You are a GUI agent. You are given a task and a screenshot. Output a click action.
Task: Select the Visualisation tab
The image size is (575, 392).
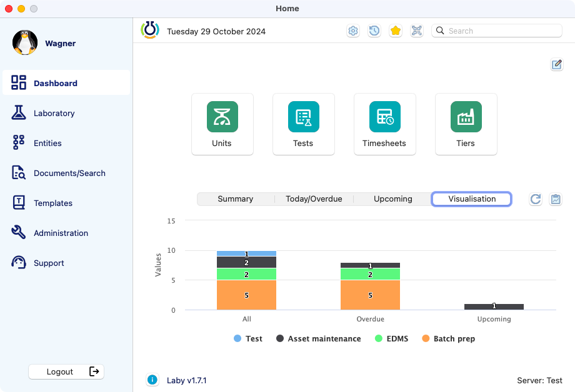click(x=472, y=199)
